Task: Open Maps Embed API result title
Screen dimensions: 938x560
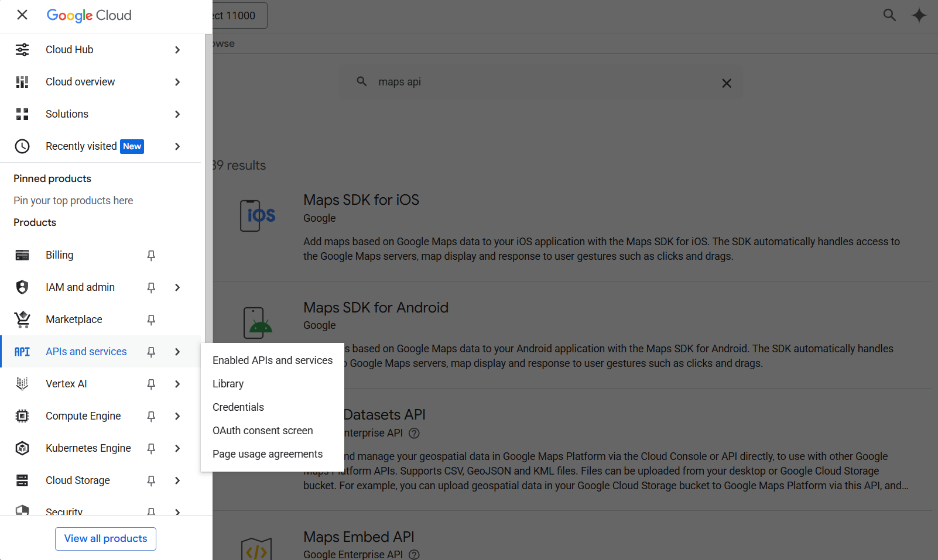Action: [358, 537]
